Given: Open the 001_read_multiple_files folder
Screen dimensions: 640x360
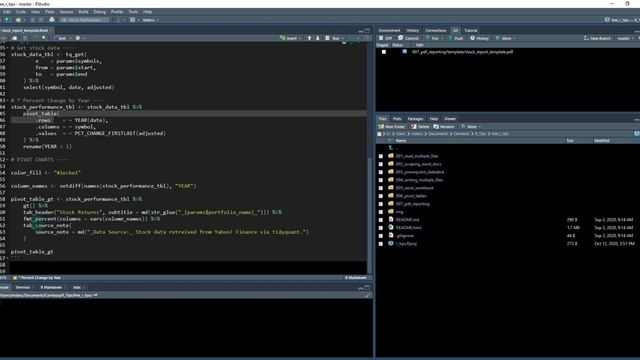Looking at the screenshot, I should (x=417, y=156).
